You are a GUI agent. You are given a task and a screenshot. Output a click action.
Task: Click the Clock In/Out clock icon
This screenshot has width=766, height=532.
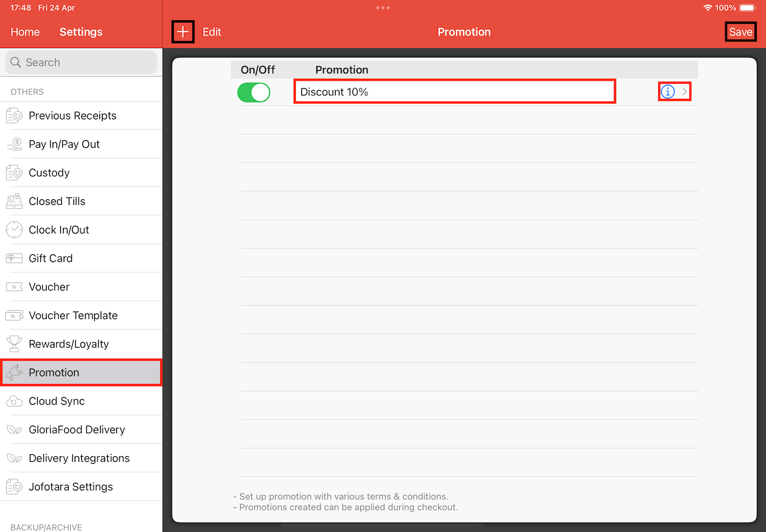(x=14, y=230)
